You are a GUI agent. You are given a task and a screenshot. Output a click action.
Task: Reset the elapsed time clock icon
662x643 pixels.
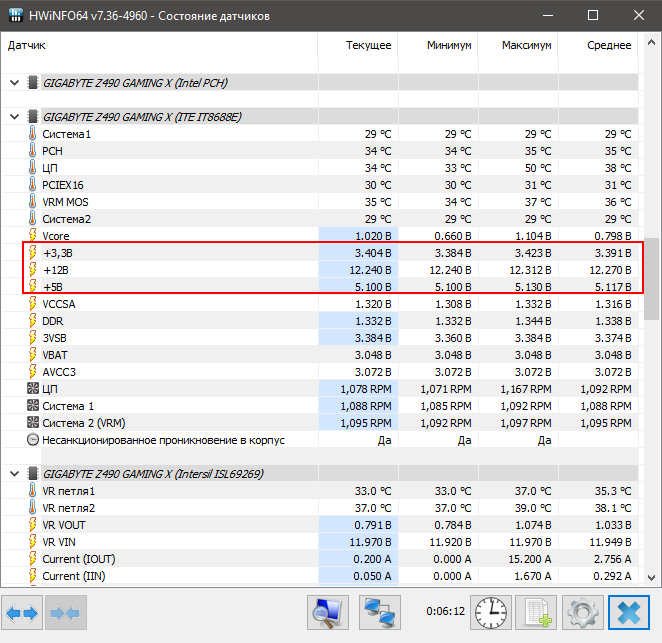pyautogui.click(x=490, y=612)
